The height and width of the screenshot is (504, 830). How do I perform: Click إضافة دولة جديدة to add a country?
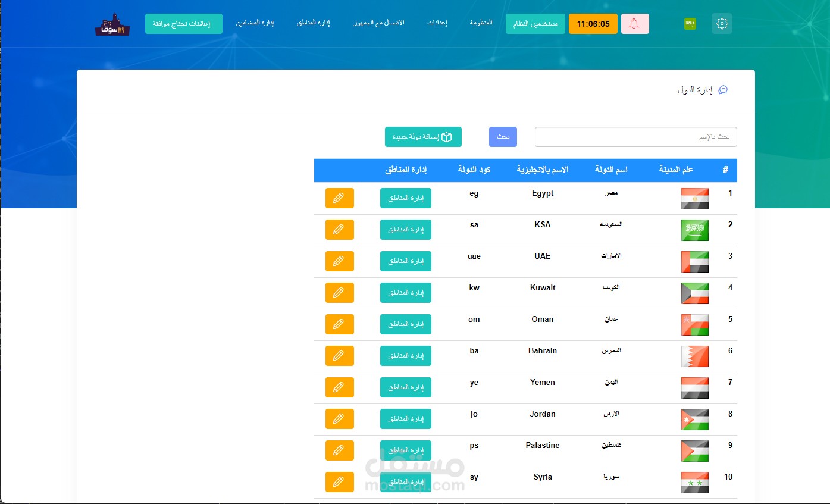[x=423, y=137]
